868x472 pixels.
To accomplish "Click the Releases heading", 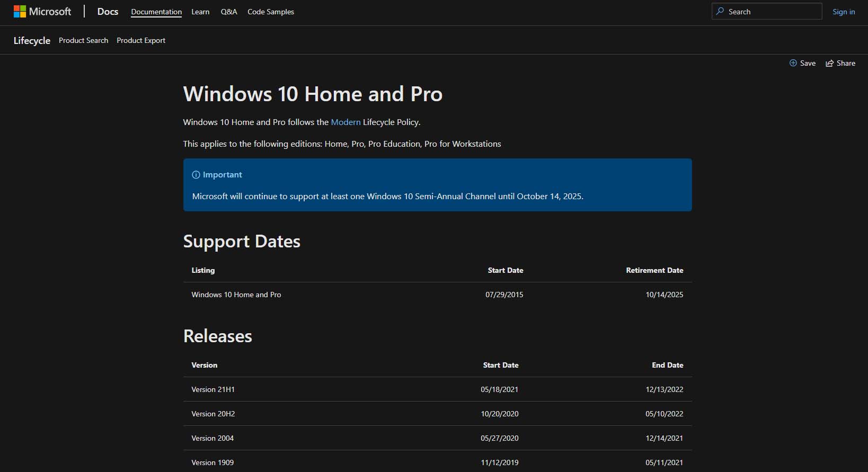I will coord(218,336).
